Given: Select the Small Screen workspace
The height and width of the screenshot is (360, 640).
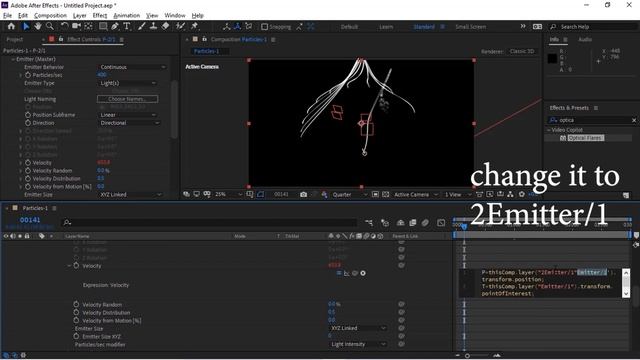Looking at the screenshot, I should pos(471,27).
